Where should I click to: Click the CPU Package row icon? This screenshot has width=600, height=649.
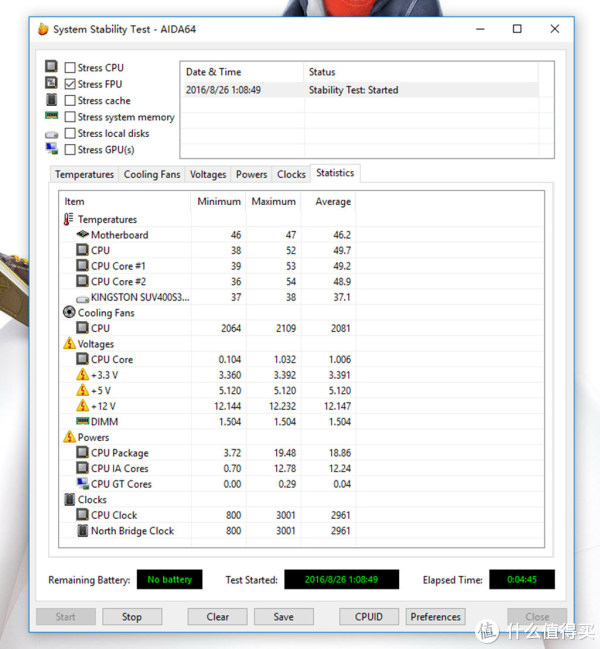[83, 452]
